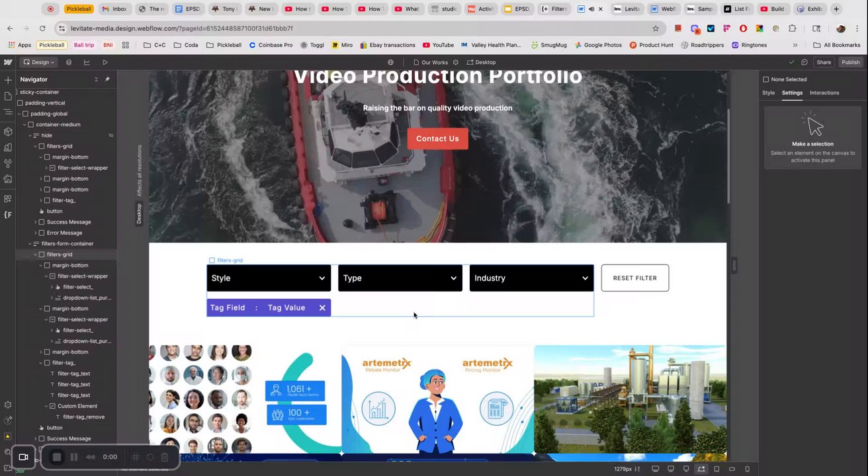Collapse the container-medium tree node
868x476 pixels.
[x=24, y=124]
